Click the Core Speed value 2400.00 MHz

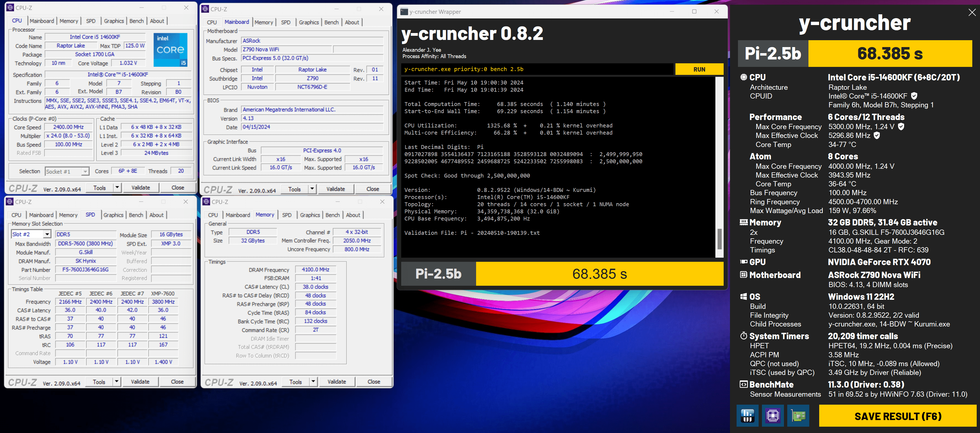[x=69, y=127]
